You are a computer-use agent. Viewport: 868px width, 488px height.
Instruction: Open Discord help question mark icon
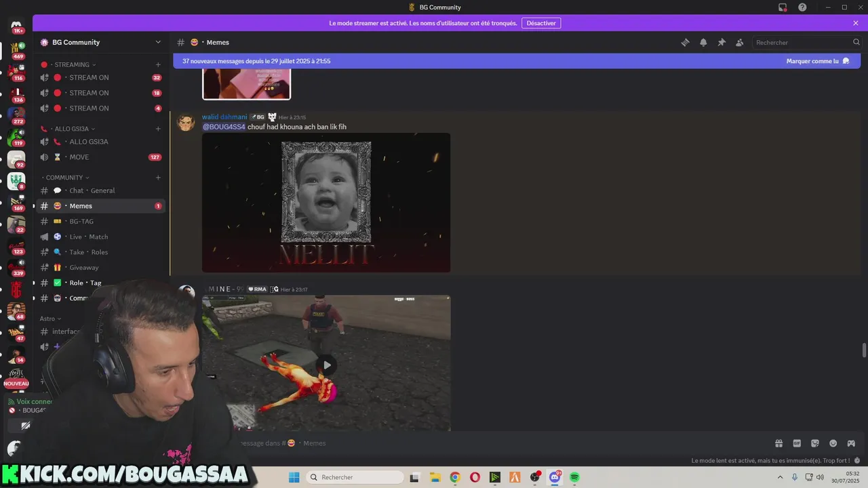click(802, 7)
